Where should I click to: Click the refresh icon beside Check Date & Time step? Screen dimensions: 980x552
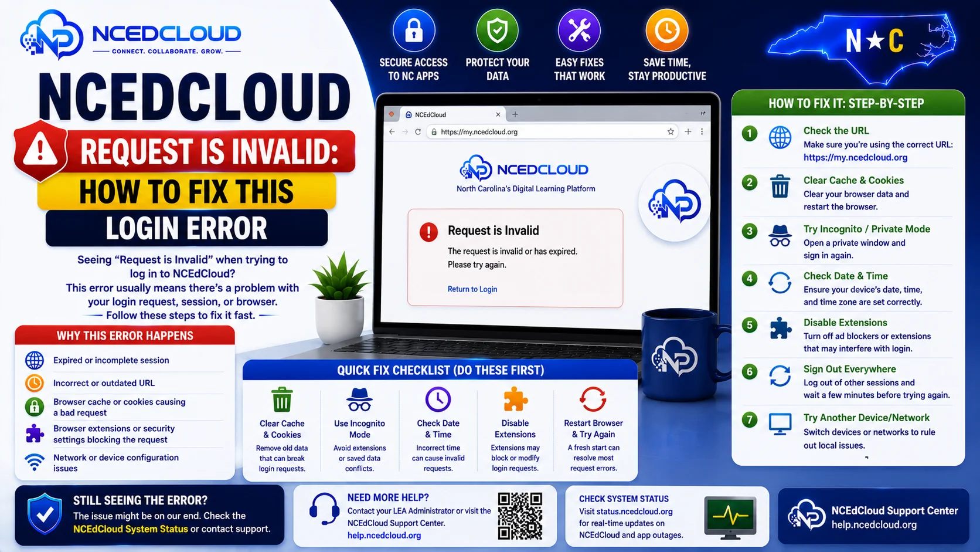tap(780, 283)
